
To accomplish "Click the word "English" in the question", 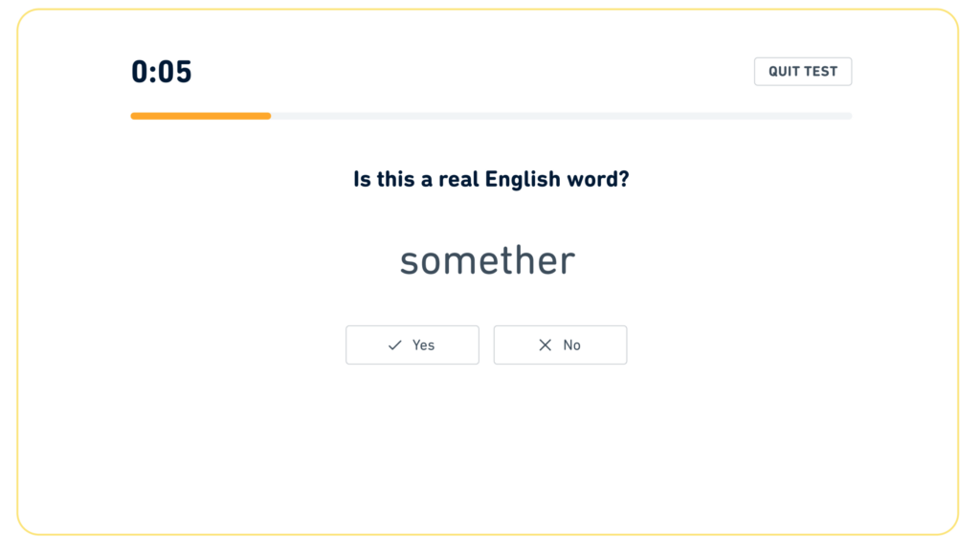I will click(523, 179).
